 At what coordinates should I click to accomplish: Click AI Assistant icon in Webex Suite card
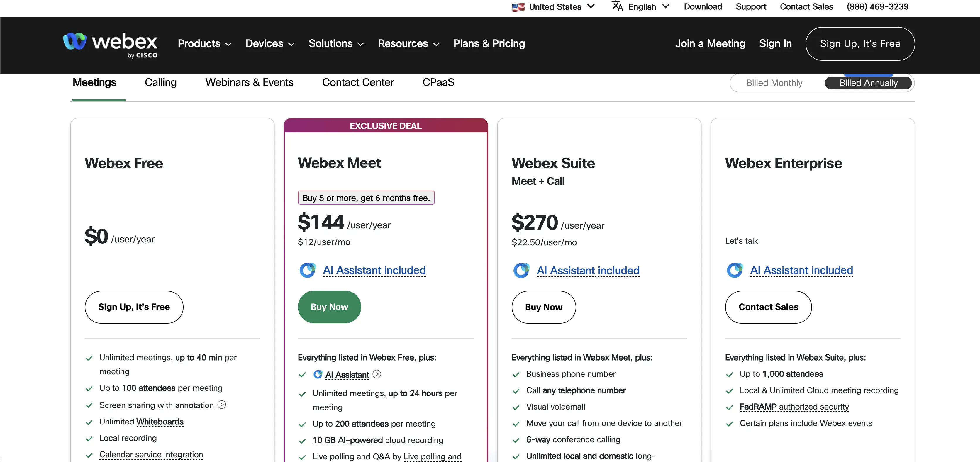(x=521, y=271)
